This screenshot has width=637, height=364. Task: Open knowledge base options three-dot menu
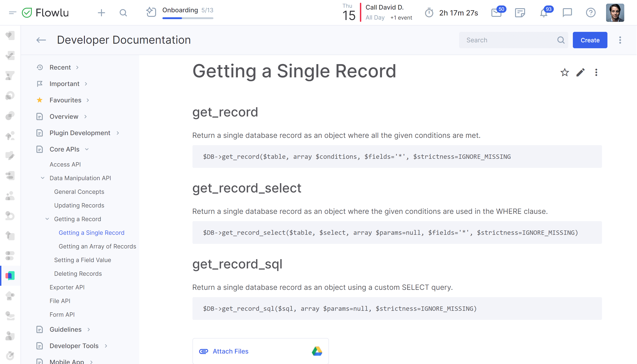click(620, 40)
